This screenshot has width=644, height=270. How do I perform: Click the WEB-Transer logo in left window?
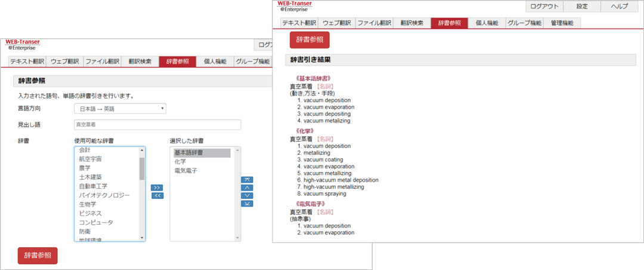[23, 44]
